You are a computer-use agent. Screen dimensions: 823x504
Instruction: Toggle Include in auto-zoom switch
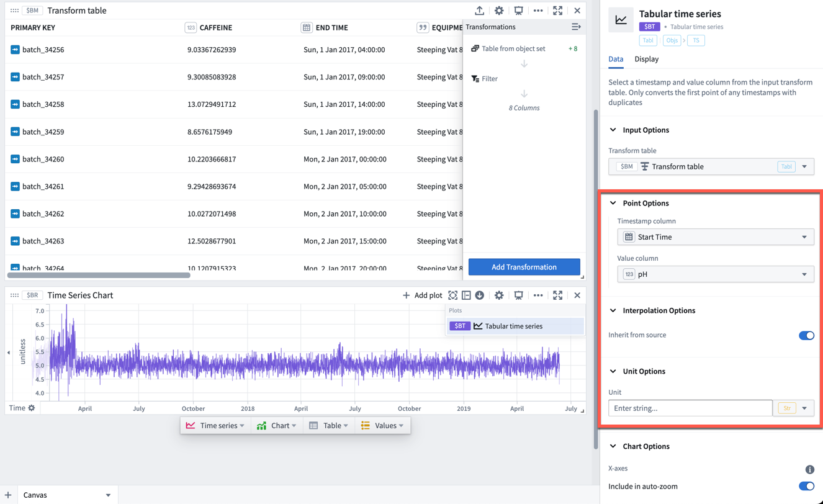[x=806, y=486]
